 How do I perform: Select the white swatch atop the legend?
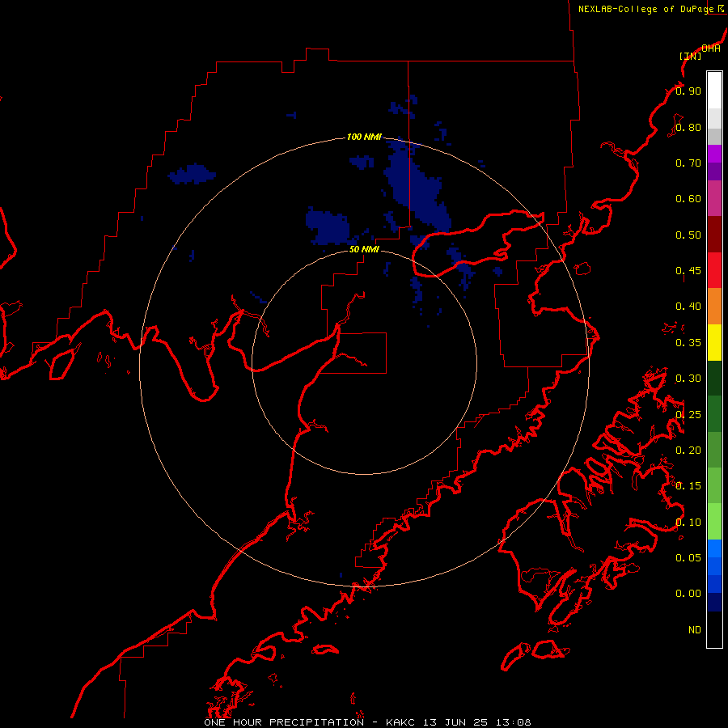(714, 91)
